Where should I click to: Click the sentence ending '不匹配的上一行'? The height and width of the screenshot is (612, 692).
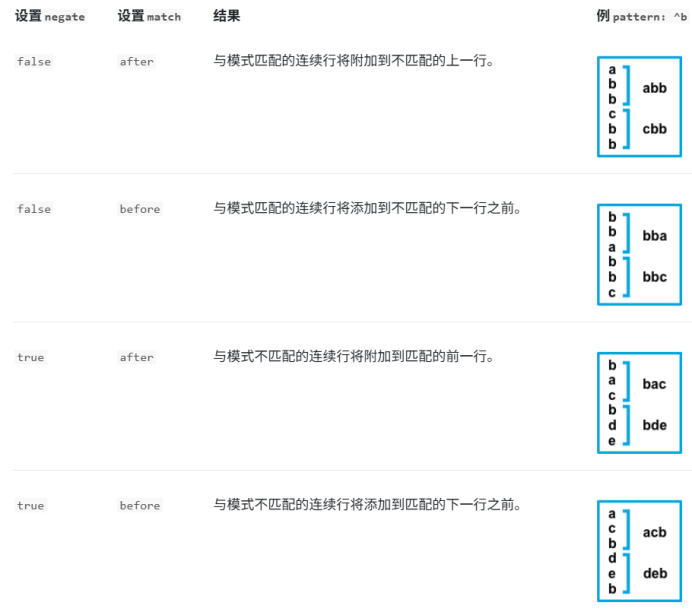tap(354, 60)
